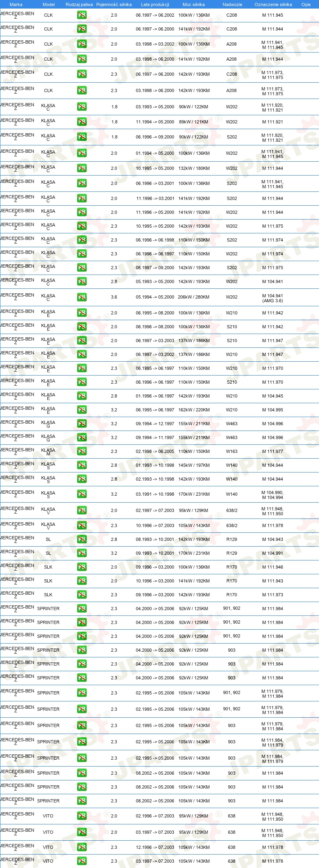The height and width of the screenshot is (868, 319).
Task: Click fuel icon in Klasa S 2.8 142kW row
Action: 82,479
